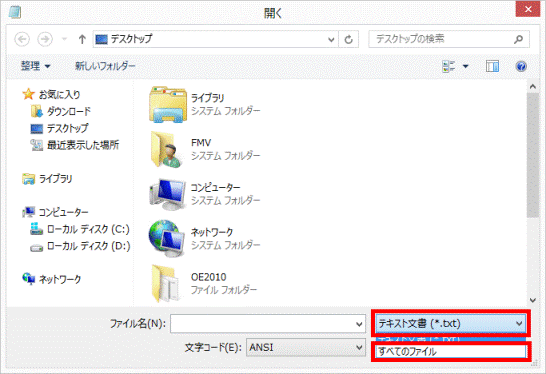Open help with the question mark icon
The width and height of the screenshot is (546, 374).
(x=521, y=66)
